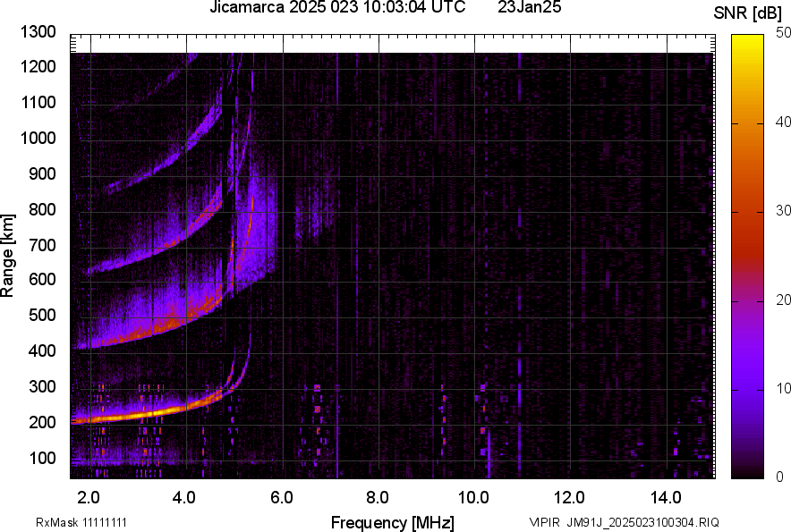The width and height of the screenshot is (791, 532).
Task: Click the 8.0 frequency tick label
Action: [x=378, y=497]
